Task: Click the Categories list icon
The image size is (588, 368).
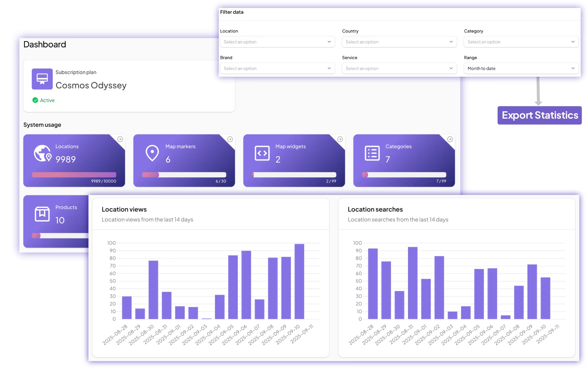Action: tap(372, 153)
